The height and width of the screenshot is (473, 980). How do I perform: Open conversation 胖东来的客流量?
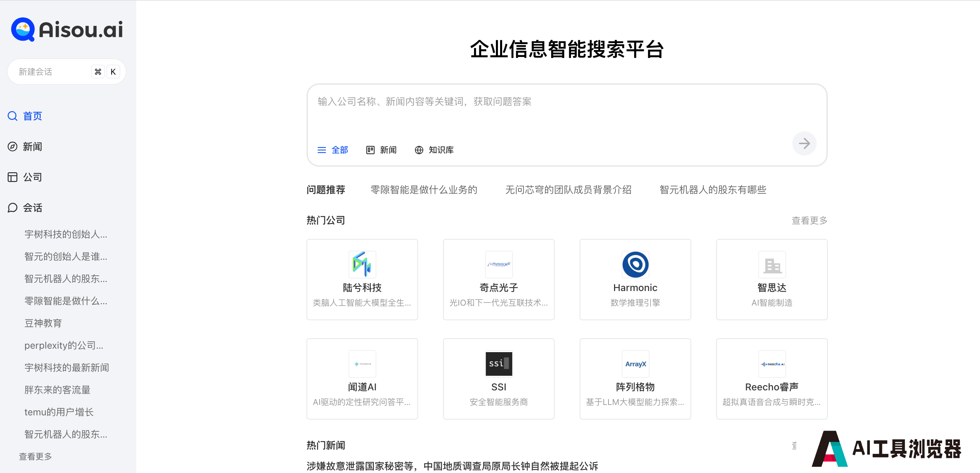click(57, 390)
